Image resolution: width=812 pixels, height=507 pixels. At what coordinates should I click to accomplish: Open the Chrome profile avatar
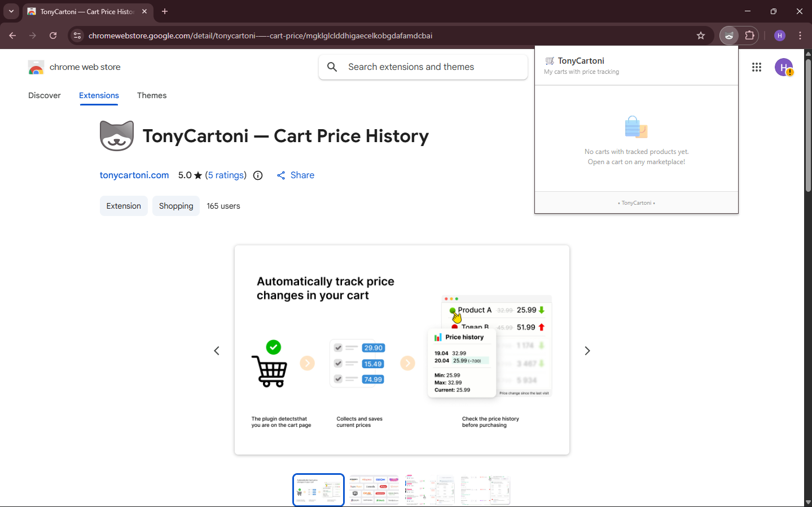tap(780, 36)
